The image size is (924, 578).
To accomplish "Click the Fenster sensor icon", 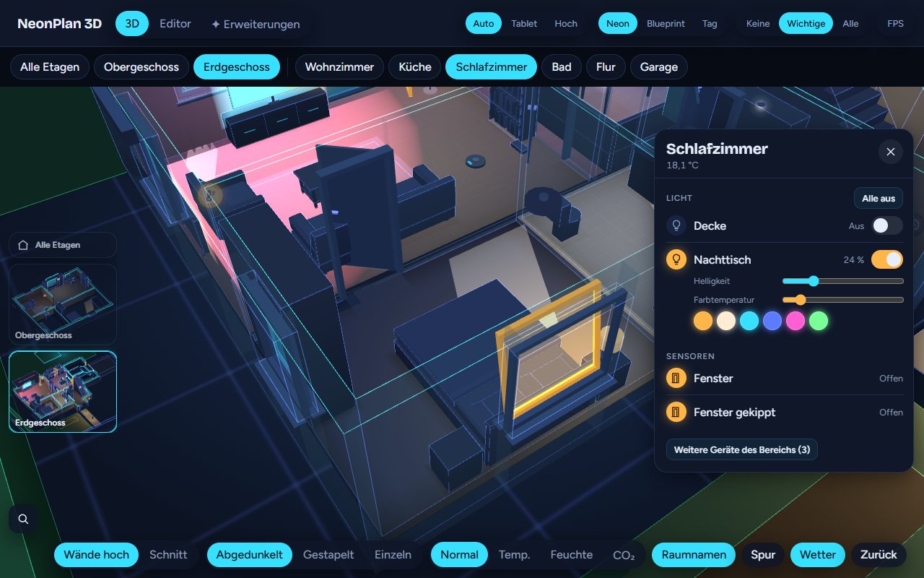I will coord(676,378).
